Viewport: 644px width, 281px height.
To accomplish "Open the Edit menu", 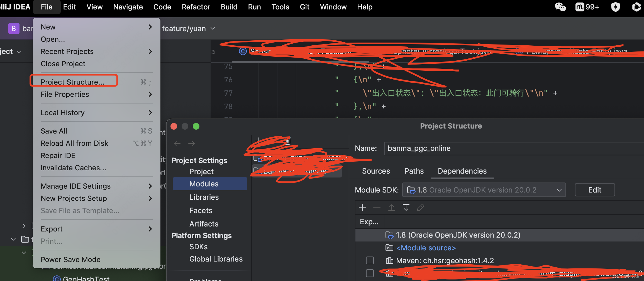I will [69, 7].
